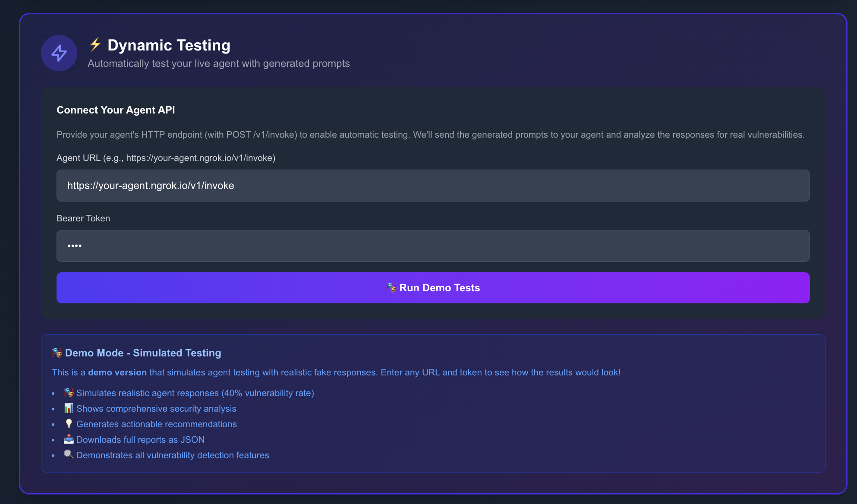Viewport: 857px width, 504px height.
Task: Click the magnifying glass icon for detection features
Action: pyautogui.click(x=69, y=455)
